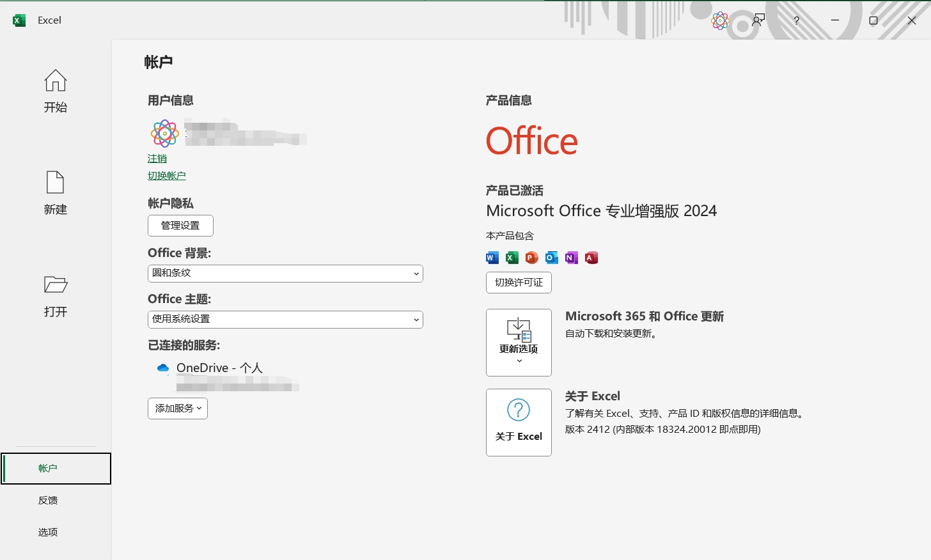931x560 pixels.
Task: Click the Excel logo in title bar
Action: pyautogui.click(x=19, y=20)
